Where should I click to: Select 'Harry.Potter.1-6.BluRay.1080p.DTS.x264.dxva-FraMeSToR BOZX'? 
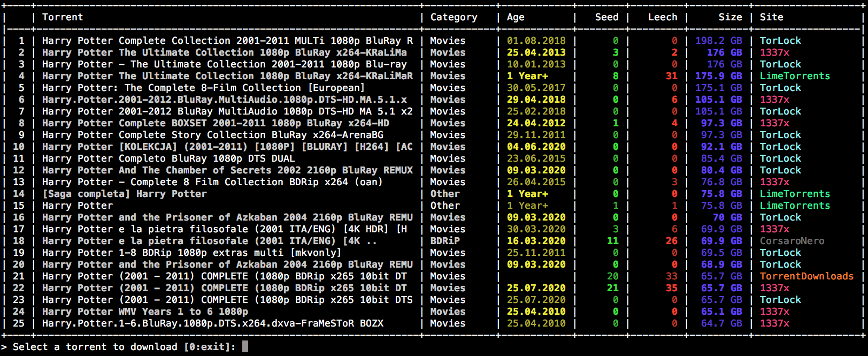[213, 323]
